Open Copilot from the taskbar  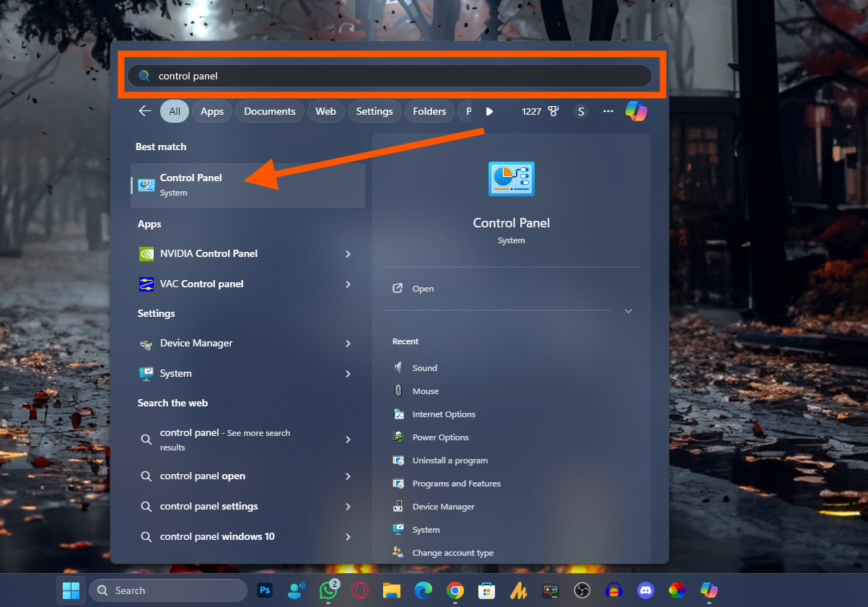[x=709, y=590]
